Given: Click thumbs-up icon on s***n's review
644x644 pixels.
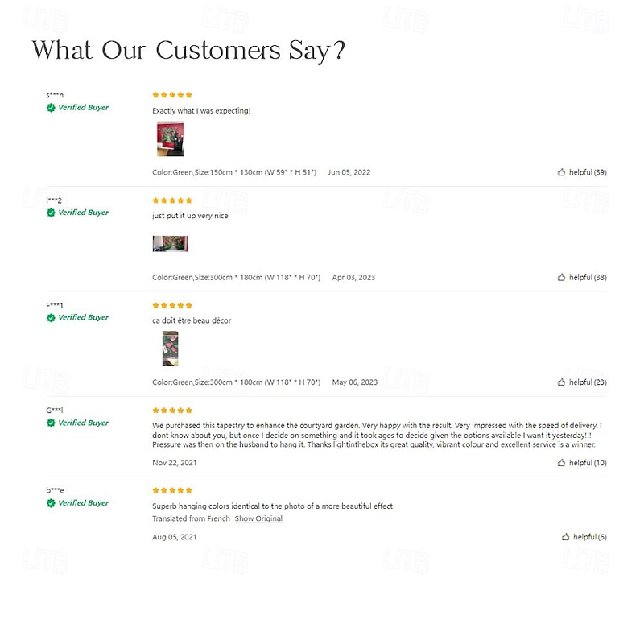Looking at the screenshot, I should tap(561, 172).
